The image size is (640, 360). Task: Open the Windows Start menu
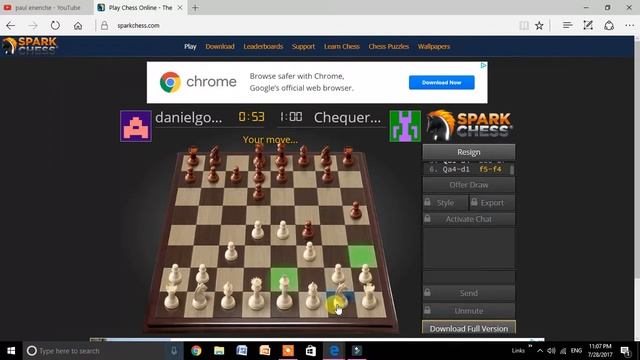click(11, 351)
